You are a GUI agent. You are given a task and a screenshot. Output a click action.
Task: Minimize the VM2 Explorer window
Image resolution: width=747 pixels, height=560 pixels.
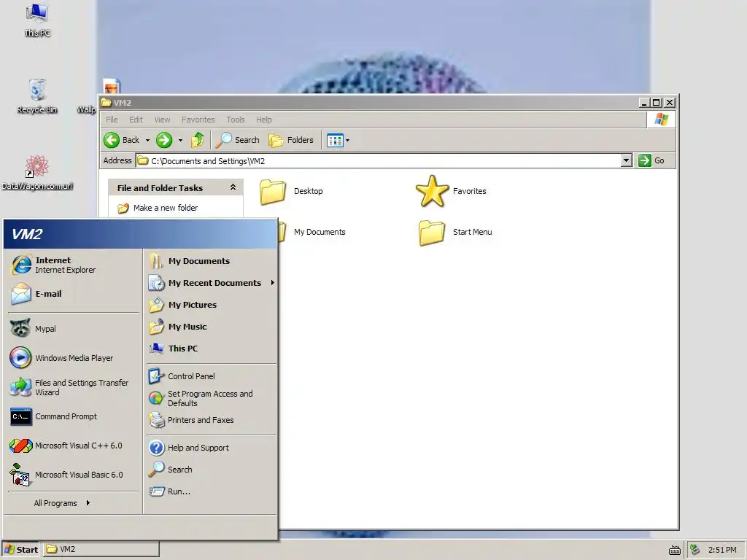645,102
